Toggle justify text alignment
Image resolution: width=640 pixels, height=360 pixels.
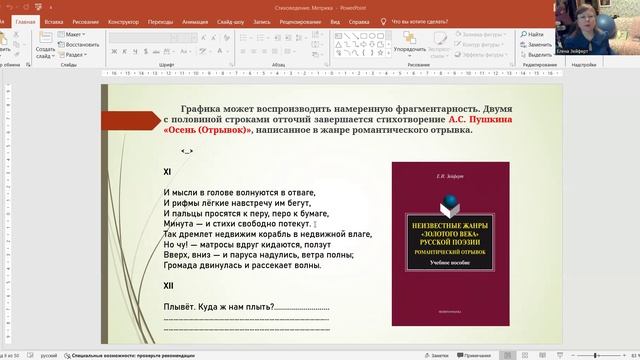[x=275, y=51]
